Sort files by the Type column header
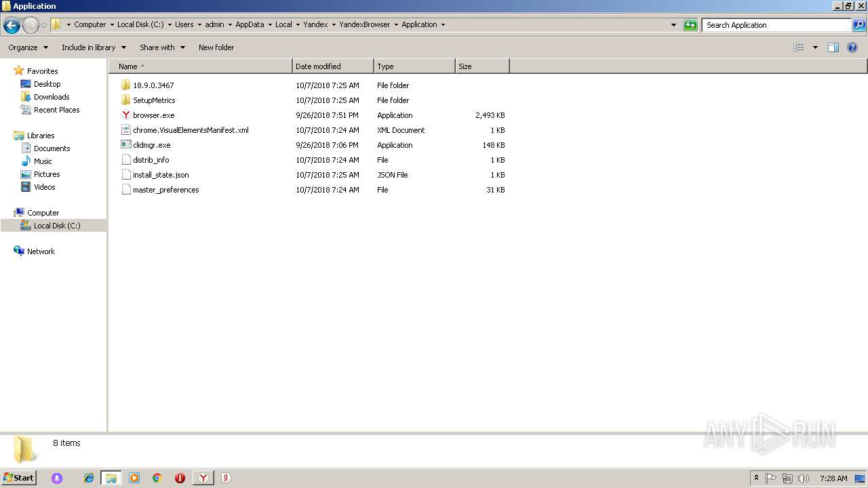Image resolution: width=868 pixels, height=488 pixels. 414,66
